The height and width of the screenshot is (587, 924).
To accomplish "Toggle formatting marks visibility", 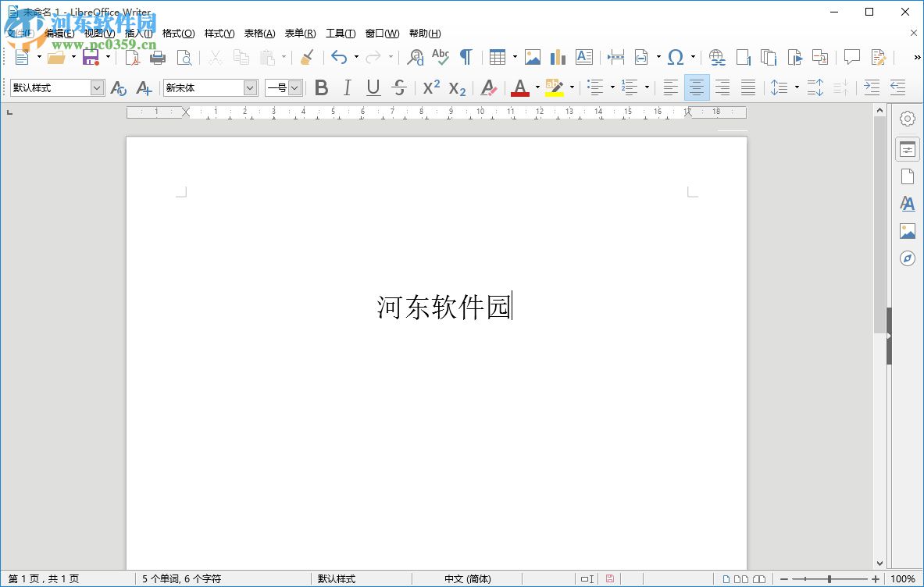I will click(465, 57).
